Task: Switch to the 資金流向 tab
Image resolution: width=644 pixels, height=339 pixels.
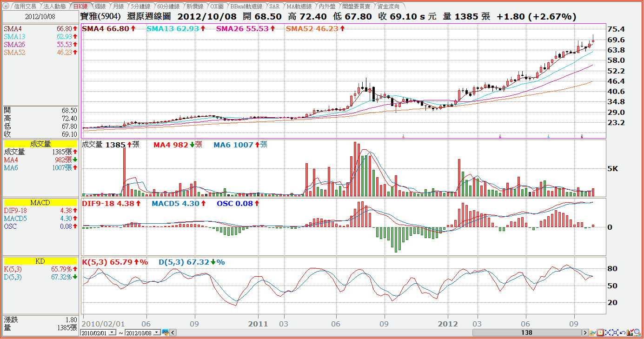Action: [388, 7]
